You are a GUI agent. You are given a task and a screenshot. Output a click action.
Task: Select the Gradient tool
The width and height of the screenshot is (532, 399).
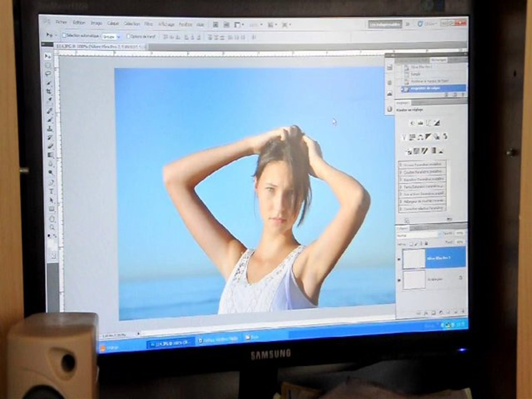[x=51, y=155]
